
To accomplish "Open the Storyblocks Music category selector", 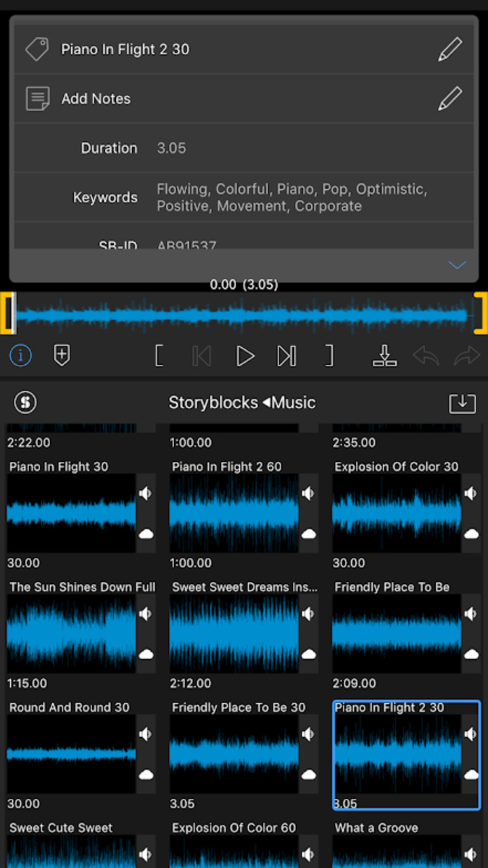I will pos(242,403).
